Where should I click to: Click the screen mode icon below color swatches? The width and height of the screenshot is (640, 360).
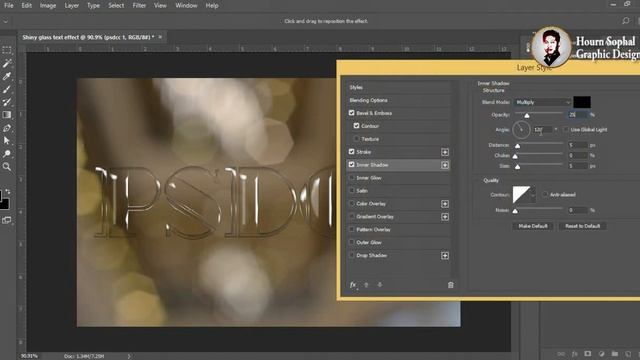[7, 220]
